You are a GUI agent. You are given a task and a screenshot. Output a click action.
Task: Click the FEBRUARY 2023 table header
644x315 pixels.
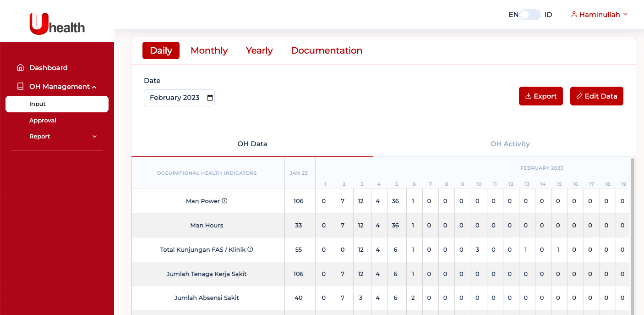tap(542, 168)
